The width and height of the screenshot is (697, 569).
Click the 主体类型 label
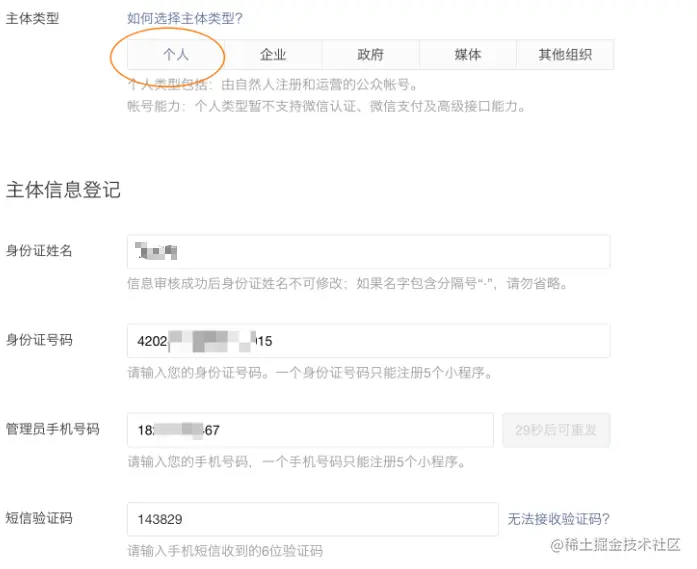click(x=32, y=18)
